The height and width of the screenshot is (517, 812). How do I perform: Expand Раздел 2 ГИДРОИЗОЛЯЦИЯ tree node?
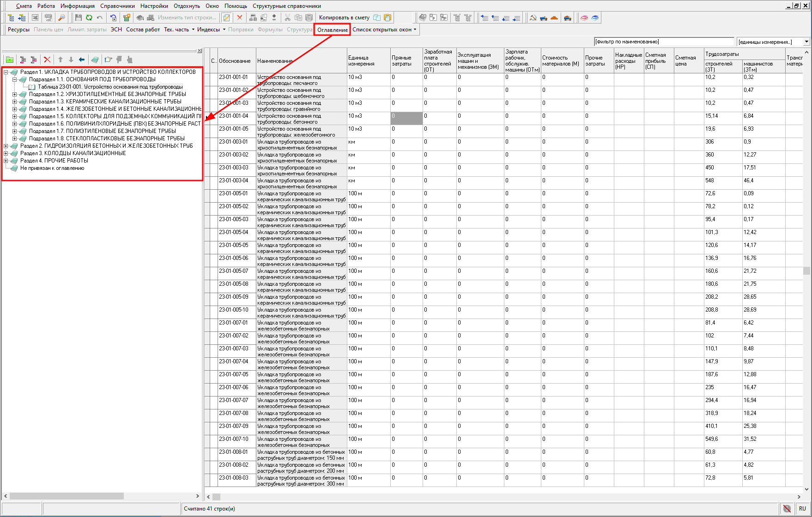tap(6, 146)
